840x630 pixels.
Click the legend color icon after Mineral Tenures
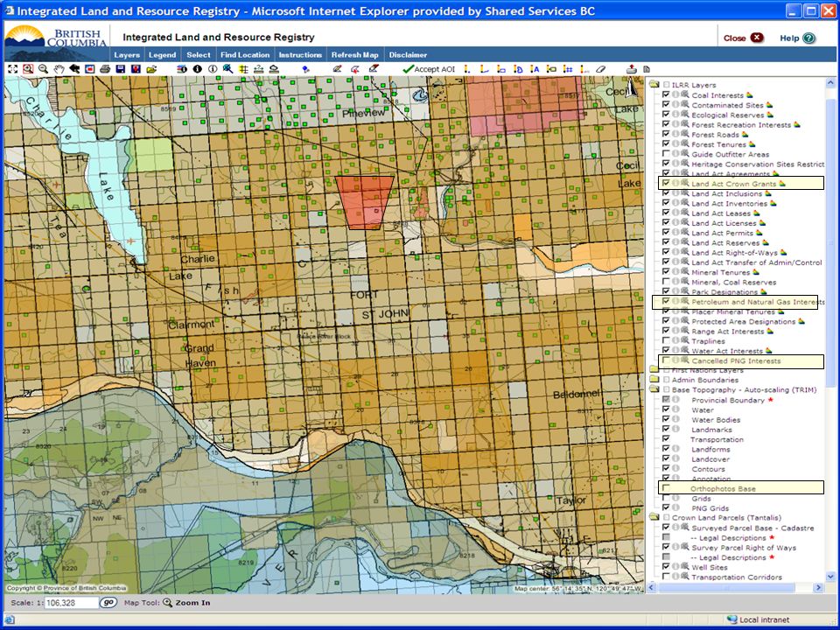coord(756,272)
